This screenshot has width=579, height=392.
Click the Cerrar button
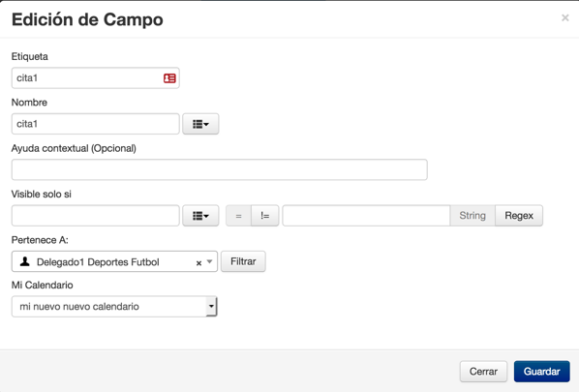pos(483,372)
